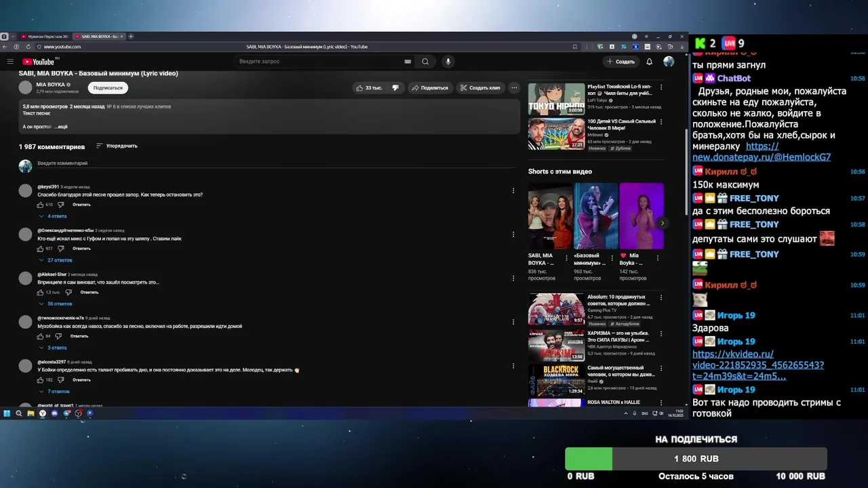Go to the YouTube home logo
The width and height of the screenshot is (868, 488).
click(x=40, y=62)
